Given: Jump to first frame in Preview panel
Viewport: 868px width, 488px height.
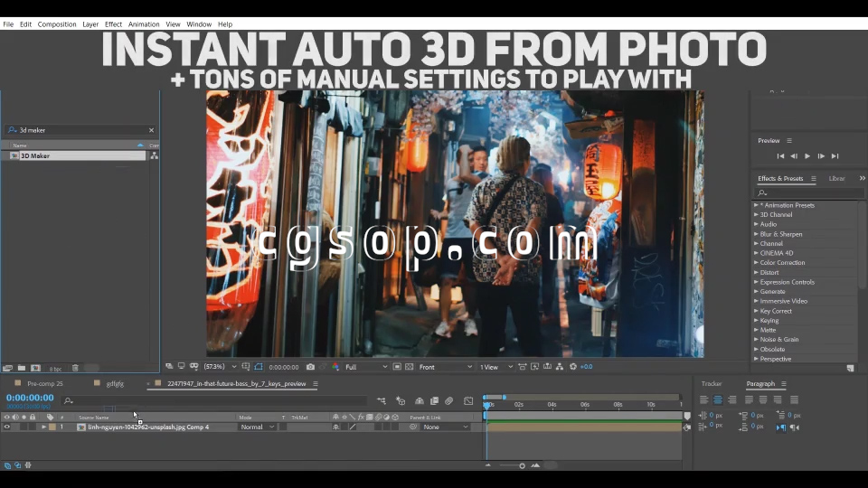Looking at the screenshot, I should point(780,156).
